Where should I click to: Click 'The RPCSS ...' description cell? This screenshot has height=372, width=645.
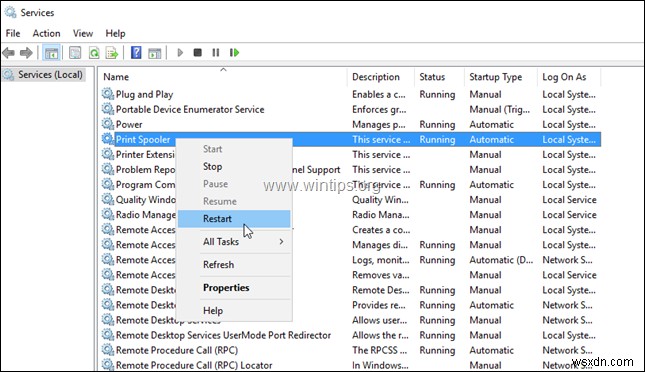tap(379, 350)
